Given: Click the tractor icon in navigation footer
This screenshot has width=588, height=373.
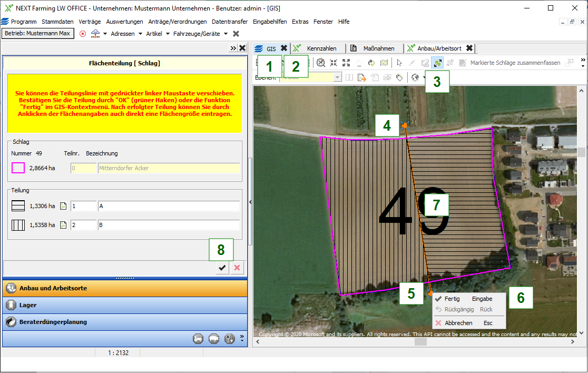Looking at the screenshot, I should tap(198, 339).
